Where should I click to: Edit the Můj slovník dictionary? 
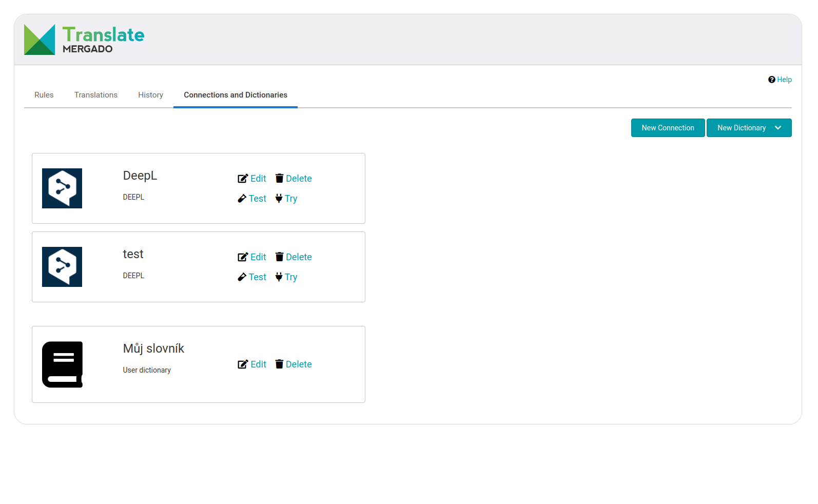pos(258,364)
